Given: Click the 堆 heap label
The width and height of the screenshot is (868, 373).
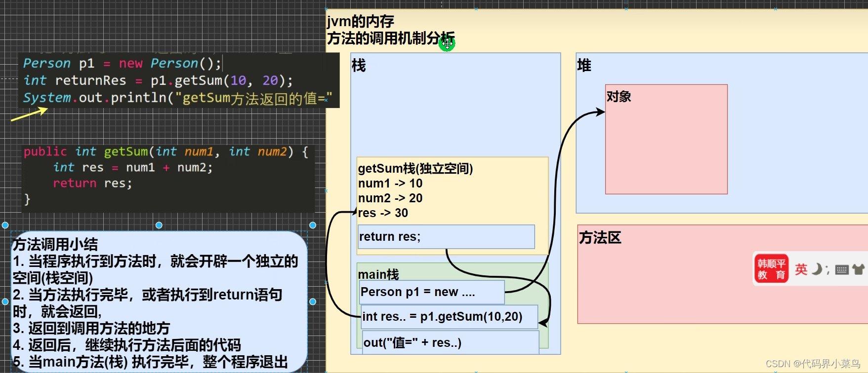Looking at the screenshot, I should (x=584, y=65).
